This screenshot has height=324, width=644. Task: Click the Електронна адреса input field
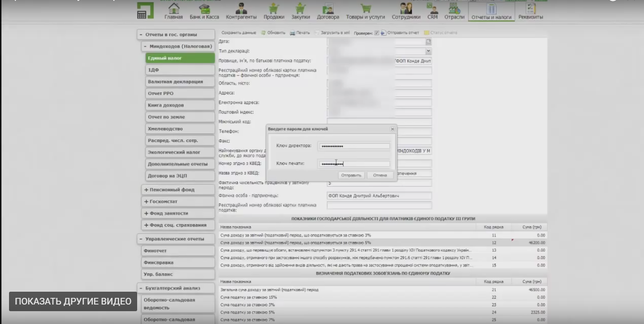pos(379,103)
